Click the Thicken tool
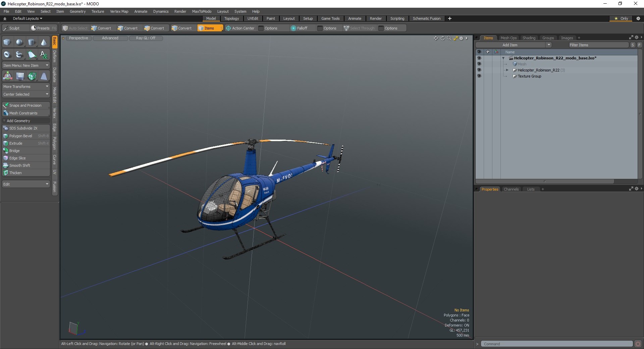 coord(26,173)
